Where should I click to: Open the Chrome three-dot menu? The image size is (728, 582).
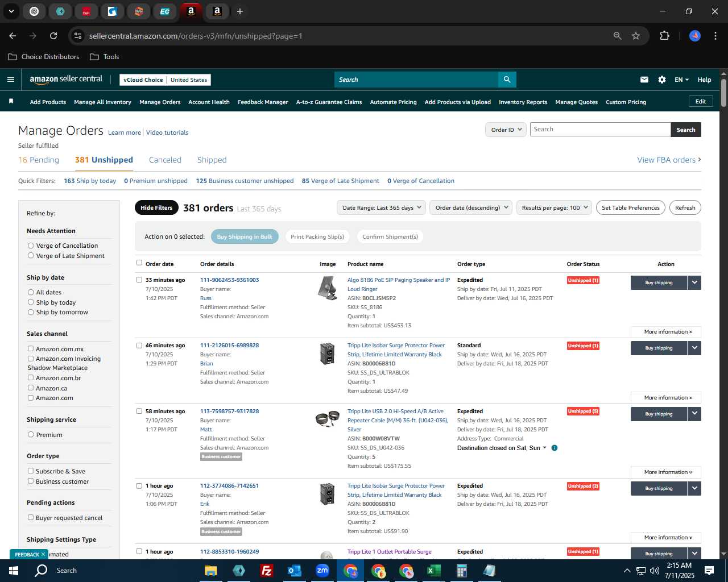coord(714,36)
